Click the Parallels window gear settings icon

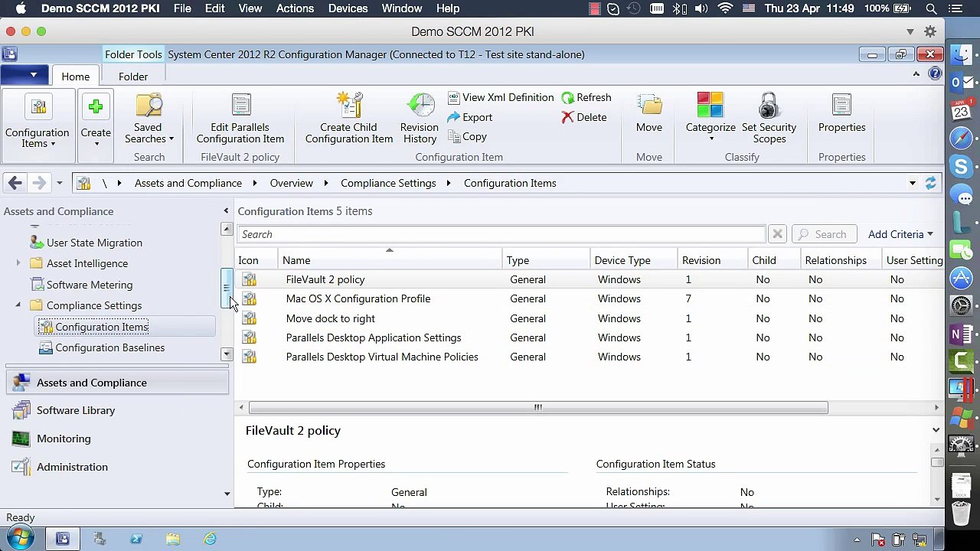(930, 31)
